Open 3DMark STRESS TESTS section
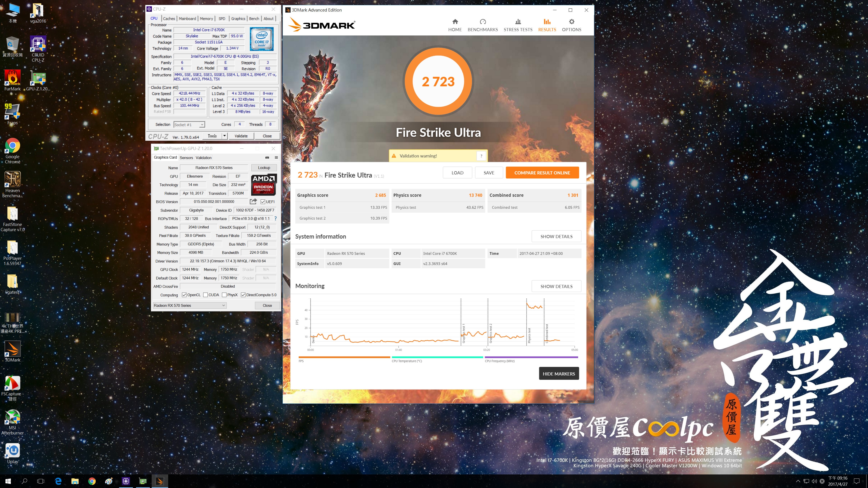 518,25
